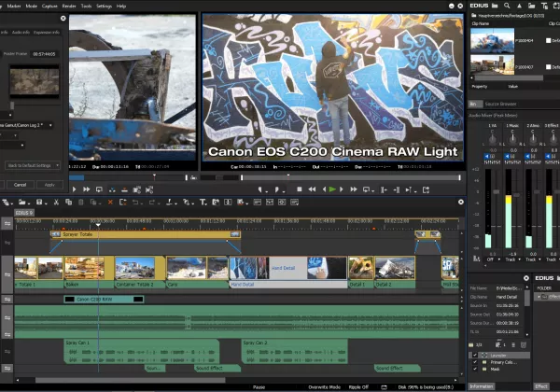The height and width of the screenshot is (392, 560).
Task: Click the export icon in the recorder
Action: pyautogui.click(x=427, y=189)
